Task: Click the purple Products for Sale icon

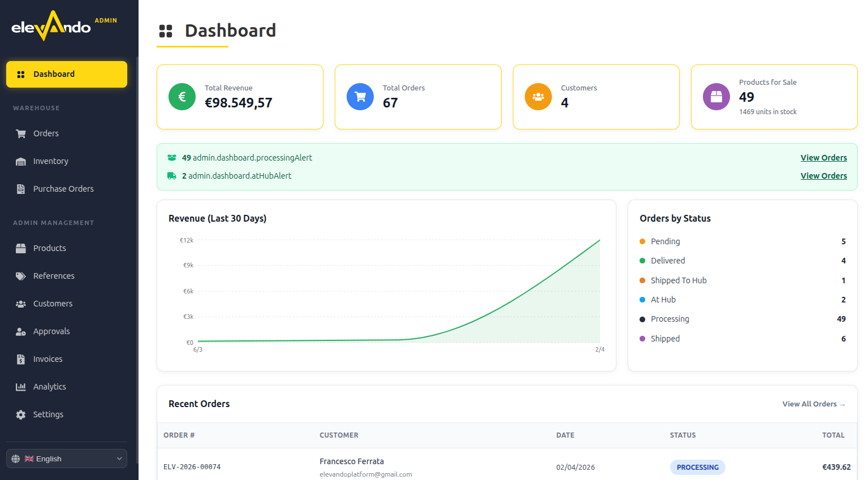Action: click(x=716, y=97)
